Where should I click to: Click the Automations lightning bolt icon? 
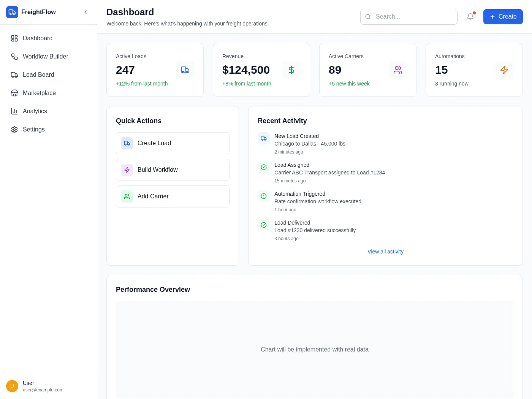pyautogui.click(x=504, y=70)
